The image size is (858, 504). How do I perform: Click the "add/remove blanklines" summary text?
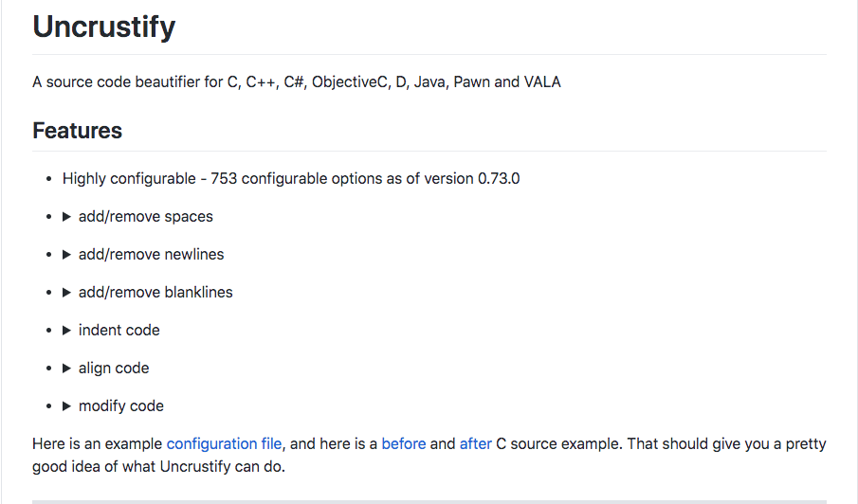pos(155,293)
